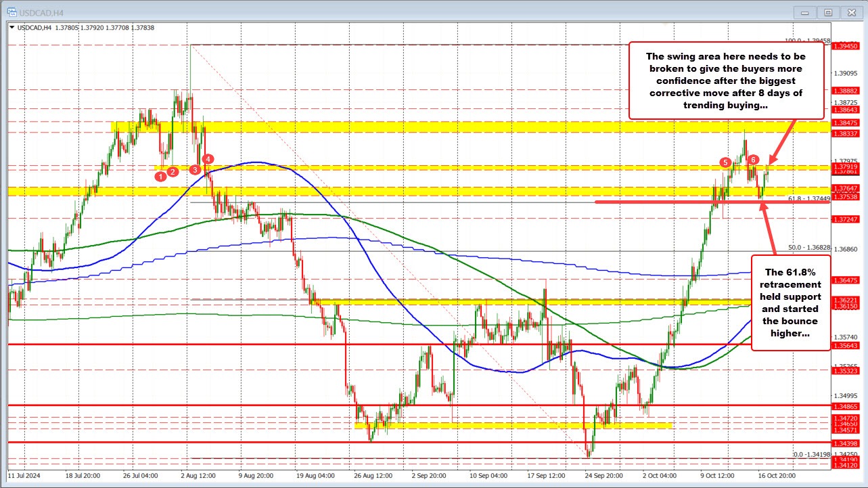
Task: Select the 61.8 Fibonacci level label at 1.37449
Action: click(x=807, y=198)
